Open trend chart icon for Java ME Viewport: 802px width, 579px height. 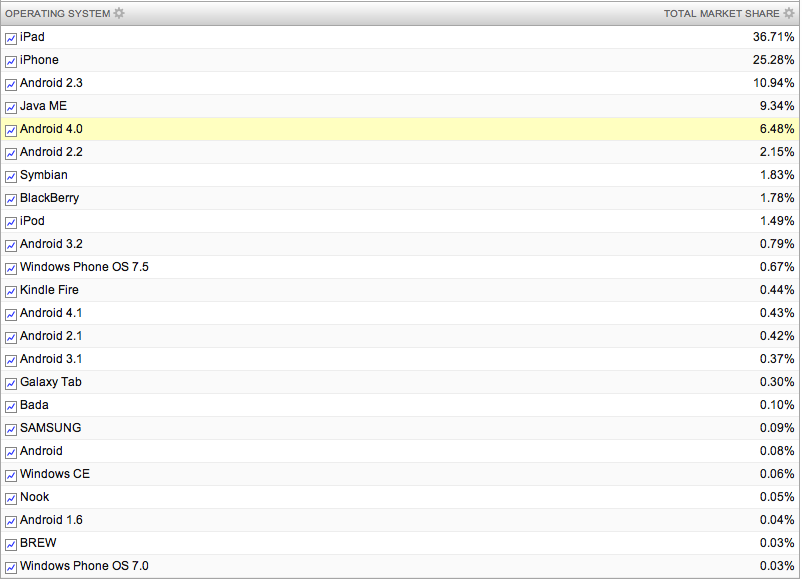coord(11,108)
